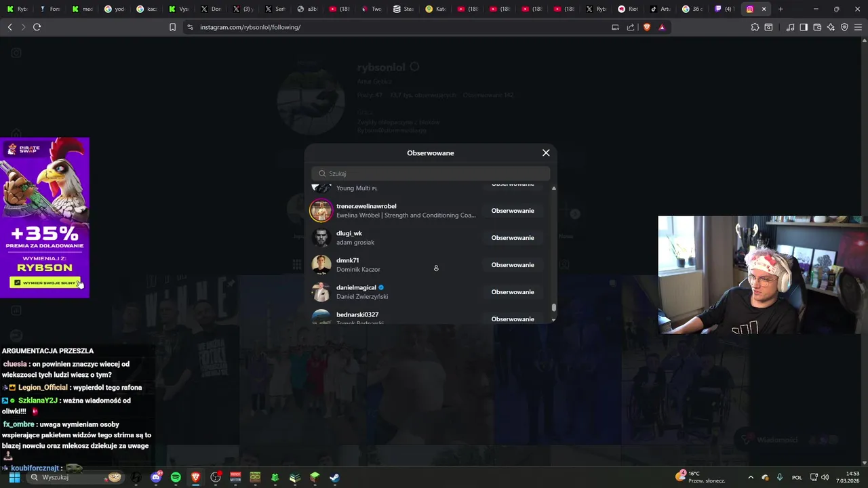Click the instagram.com address bar URL
868x488 pixels.
coord(250,27)
